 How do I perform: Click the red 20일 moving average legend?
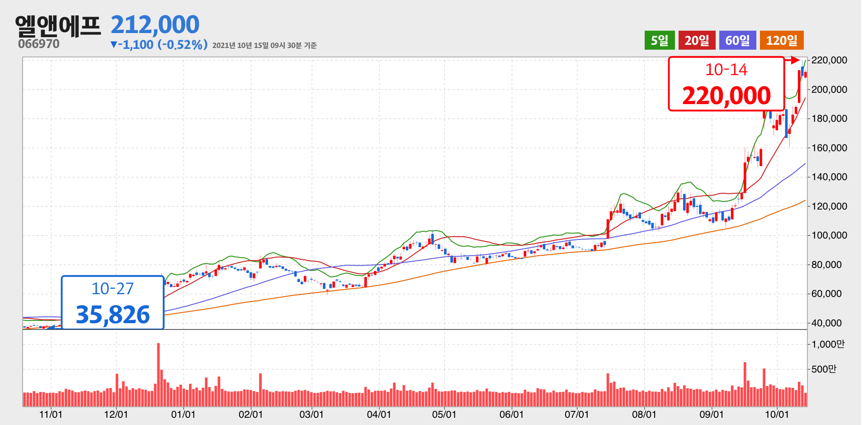(x=697, y=40)
